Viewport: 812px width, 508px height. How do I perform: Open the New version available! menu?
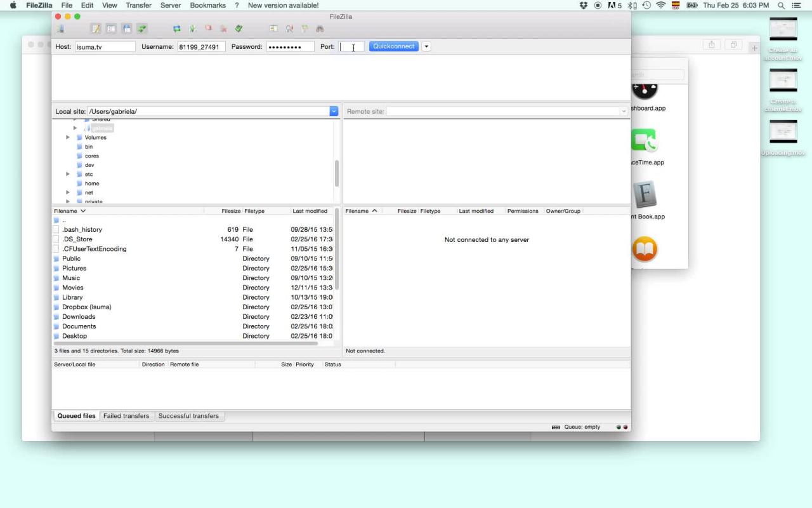pos(283,5)
